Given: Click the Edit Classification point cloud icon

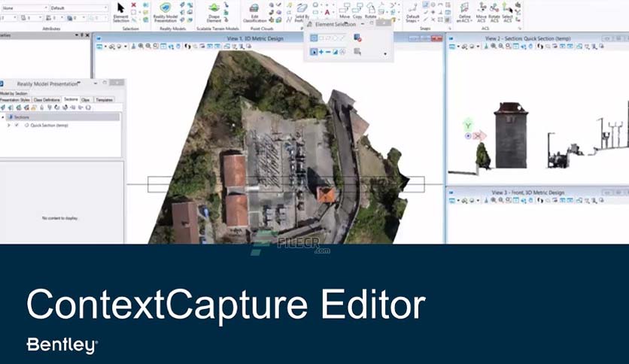Looking at the screenshot, I should click(x=254, y=13).
